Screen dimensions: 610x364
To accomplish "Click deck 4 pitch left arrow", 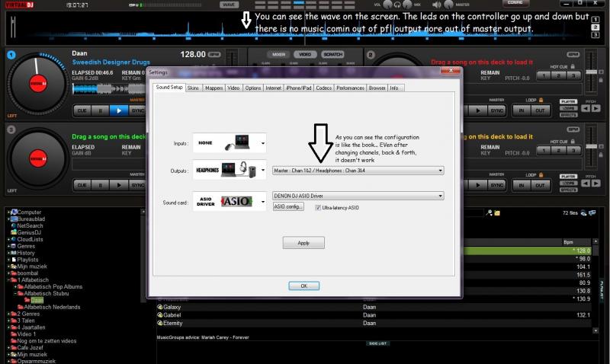I will point(586,183).
